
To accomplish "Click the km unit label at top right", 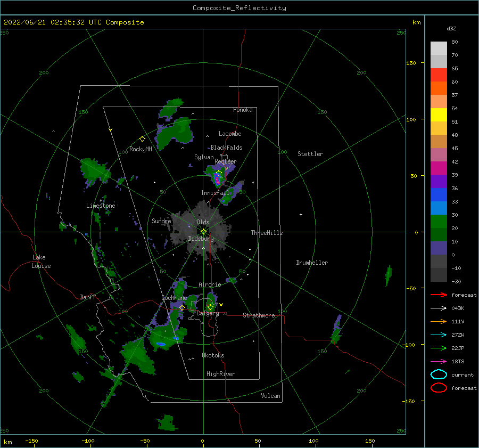I will point(416,22).
